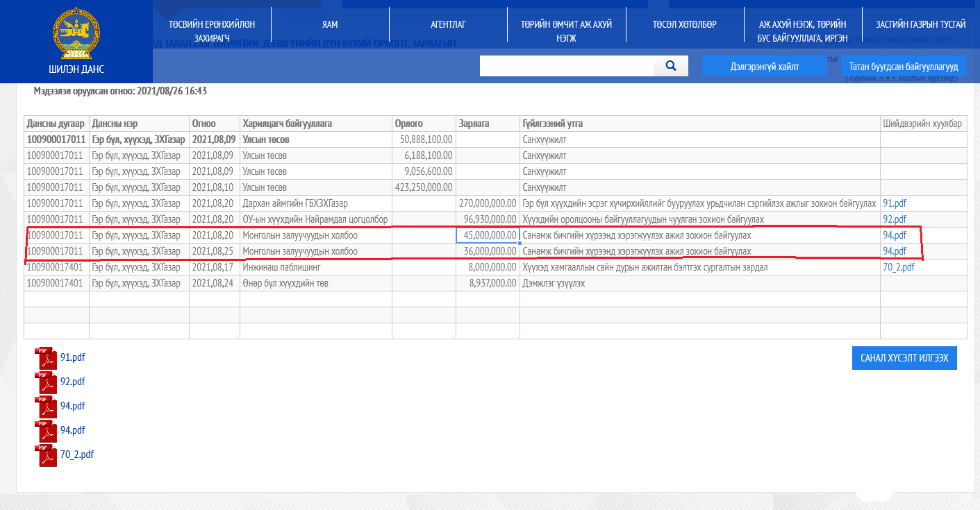Click Зарлага column header

tap(488, 124)
